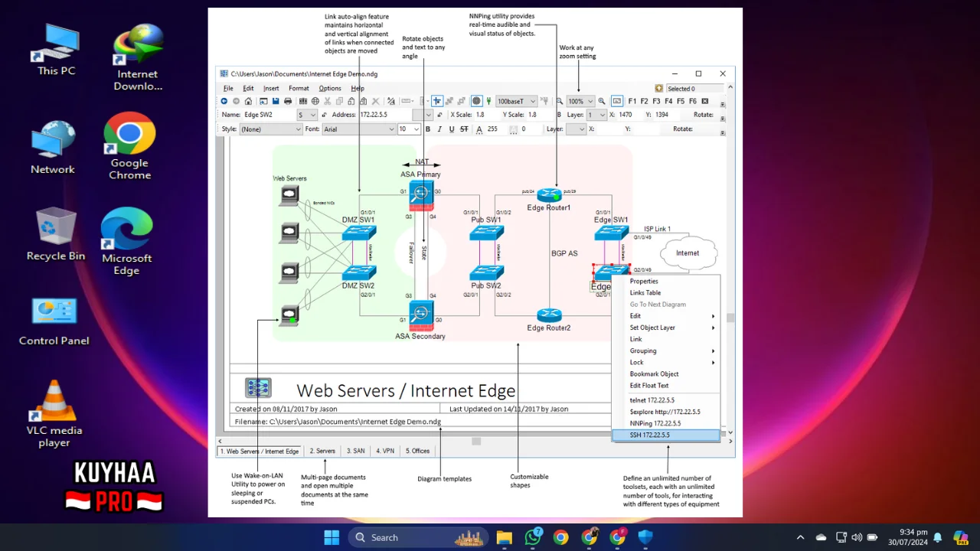The height and width of the screenshot is (551, 980).
Task: Zoom out using the magnifier minus icon
Action: (560, 101)
